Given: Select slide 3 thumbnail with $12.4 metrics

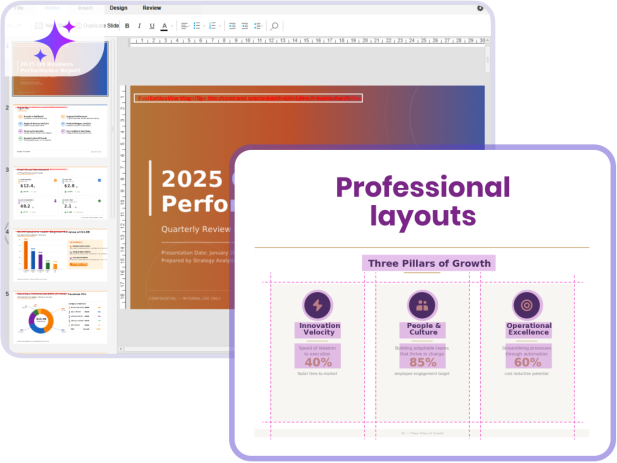Looking at the screenshot, I should [60, 193].
